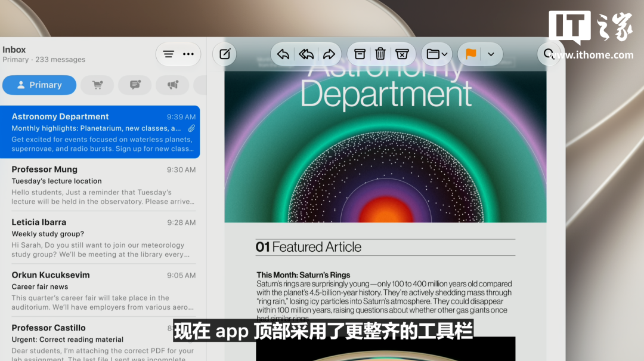The height and width of the screenshot is (361, 644).
Task: Switch to the Promotions megaphone tab
Action: tap(172, 85)
